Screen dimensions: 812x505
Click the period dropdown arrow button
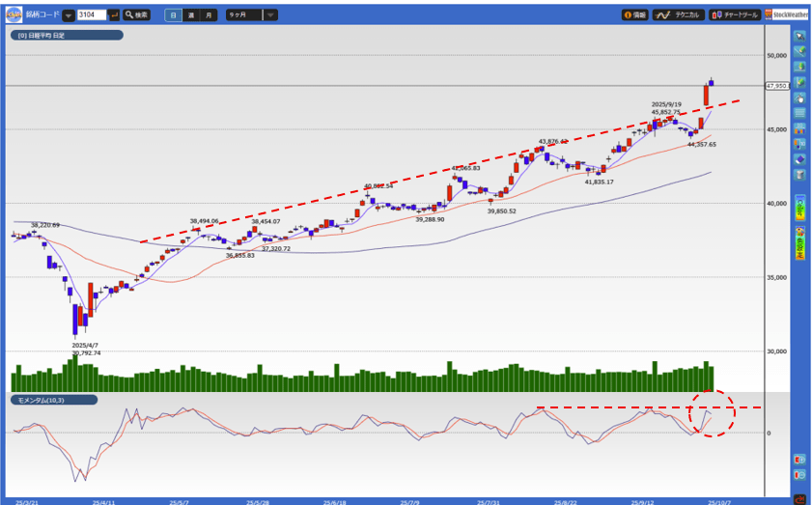coord(270,15)
